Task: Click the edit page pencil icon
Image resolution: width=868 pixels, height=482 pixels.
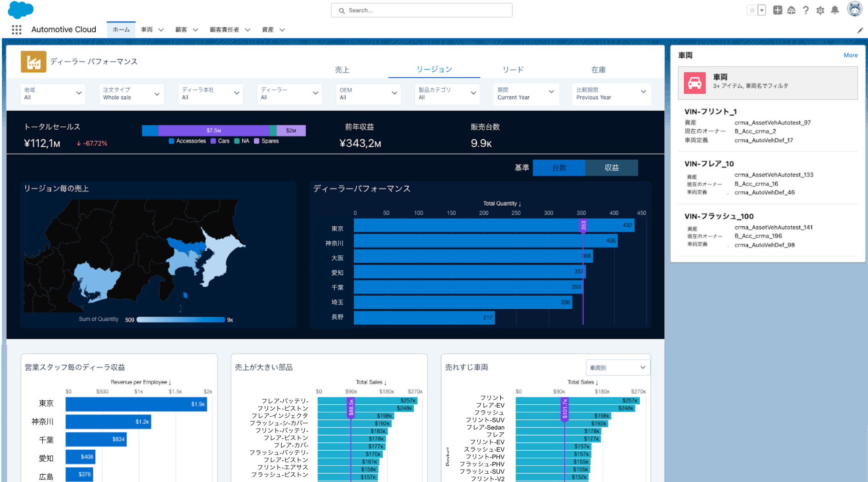Action: [860, 30]
